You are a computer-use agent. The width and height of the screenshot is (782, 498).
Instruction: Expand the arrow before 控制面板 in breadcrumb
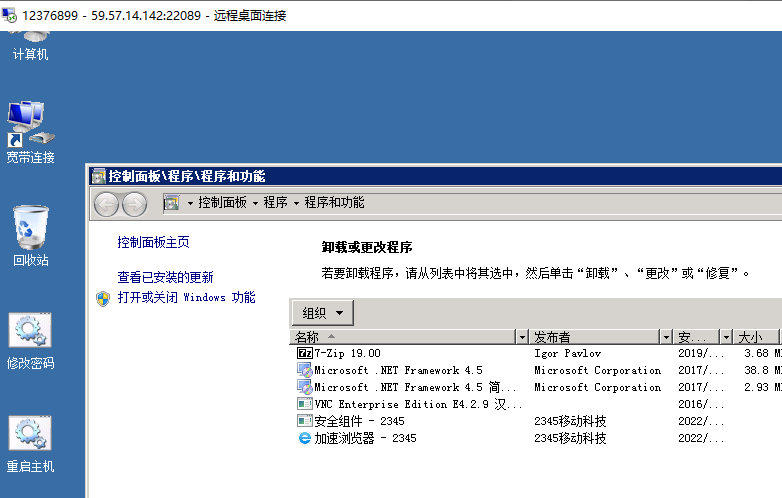(190, 203)
